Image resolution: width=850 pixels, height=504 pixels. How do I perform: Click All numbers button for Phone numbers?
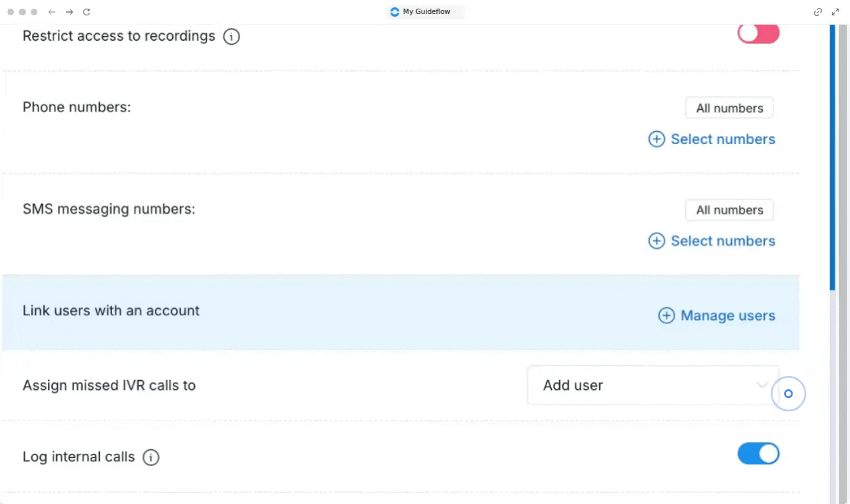[729, 108]
